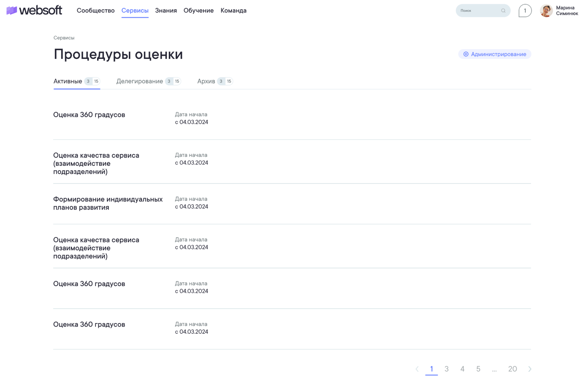Open the Знания menu item
Image resolution: width=585 pixels, height=392 pixels.
tap(166, 11)
